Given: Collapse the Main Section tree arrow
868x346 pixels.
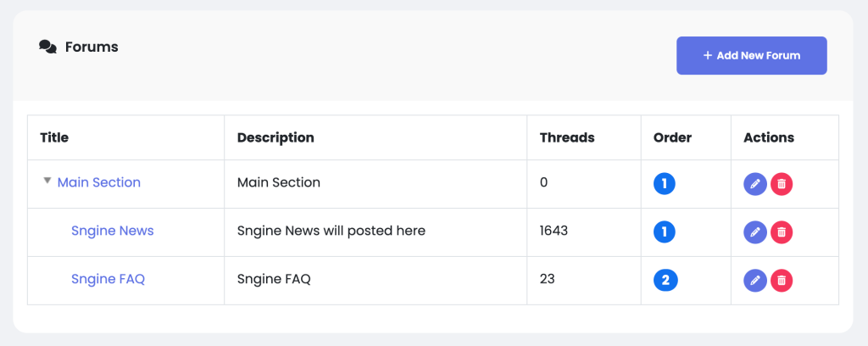Looking at the screenshot, I should click(47, 181).
